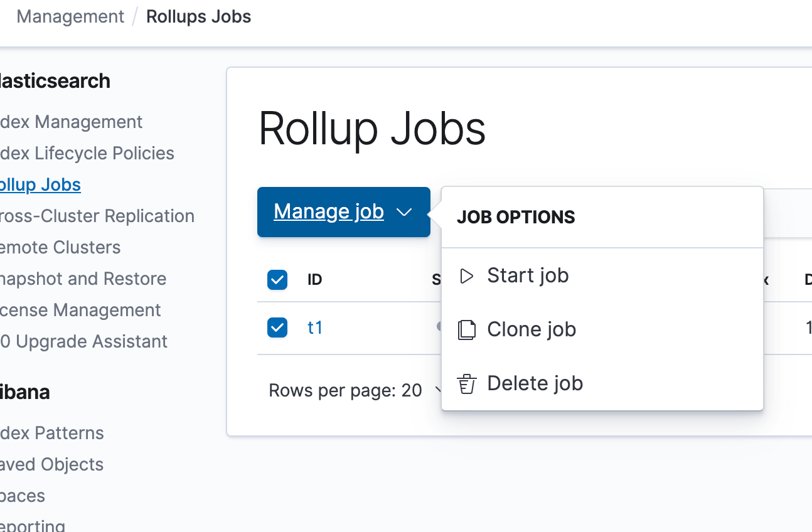The height and width of the screenshot is (532, 812).
Task: Open Snapshot and Restore in the sidebar
Action: [x=83, y=279]
